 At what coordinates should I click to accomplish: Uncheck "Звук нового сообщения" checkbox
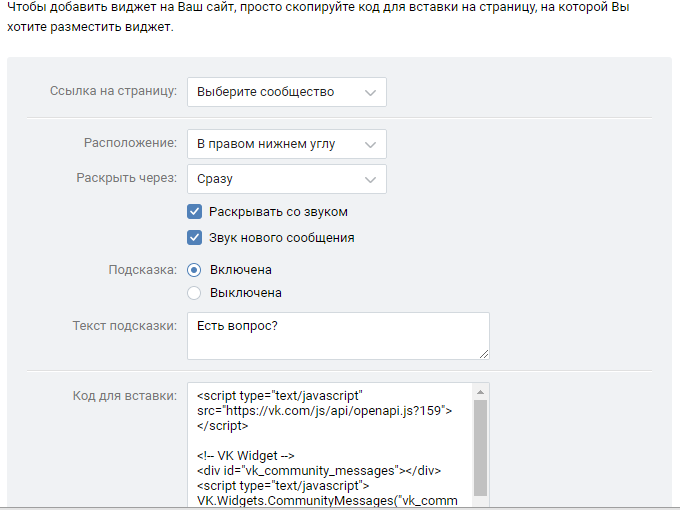(x=194, y=238)
